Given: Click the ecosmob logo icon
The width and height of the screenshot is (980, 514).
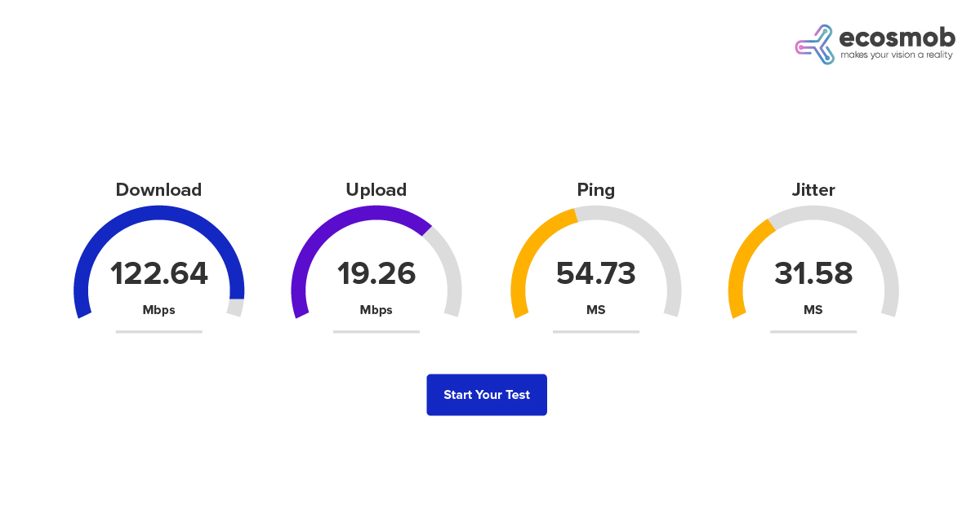Looking at the screenshot, I should pos(814,44).
